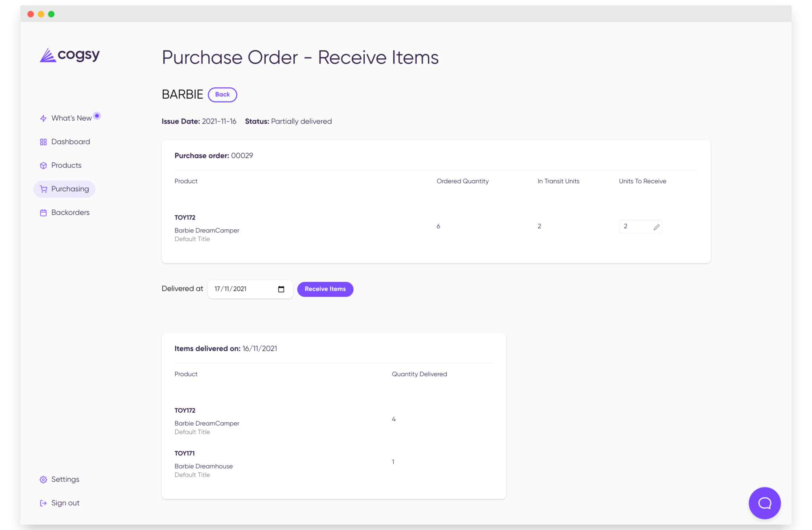Click the Back button for BARBIE

(222, 94)
